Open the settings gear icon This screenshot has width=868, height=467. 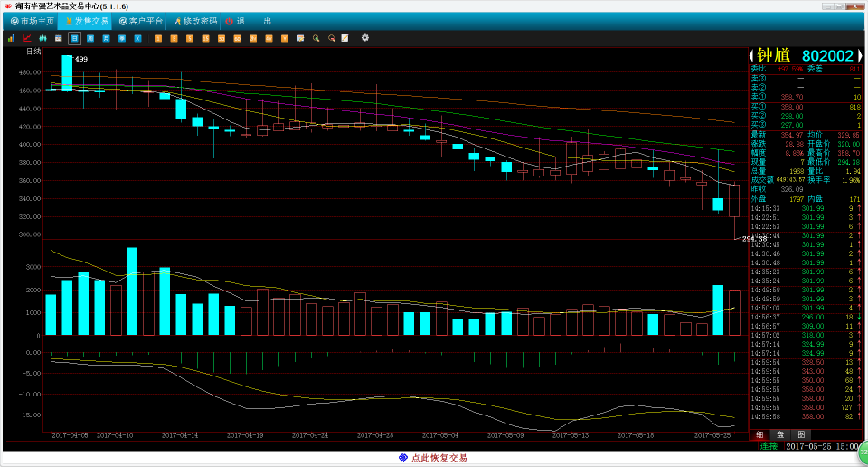point(365,38)
